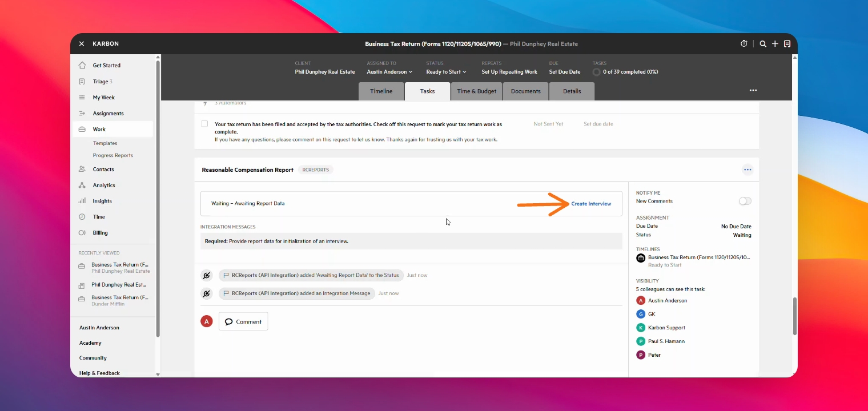868x411 pixels.
Task: Toggle New Comments notification switch
Action: pos(745,201)
